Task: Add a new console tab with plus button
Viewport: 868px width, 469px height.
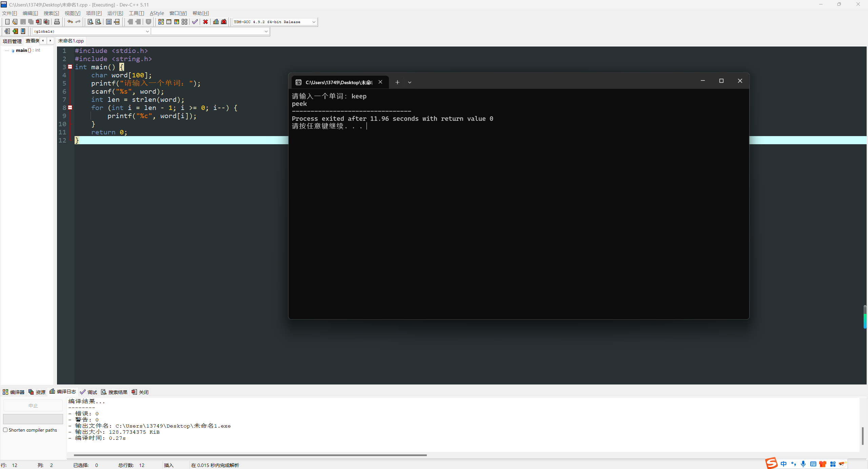Action: click(397, 82)
